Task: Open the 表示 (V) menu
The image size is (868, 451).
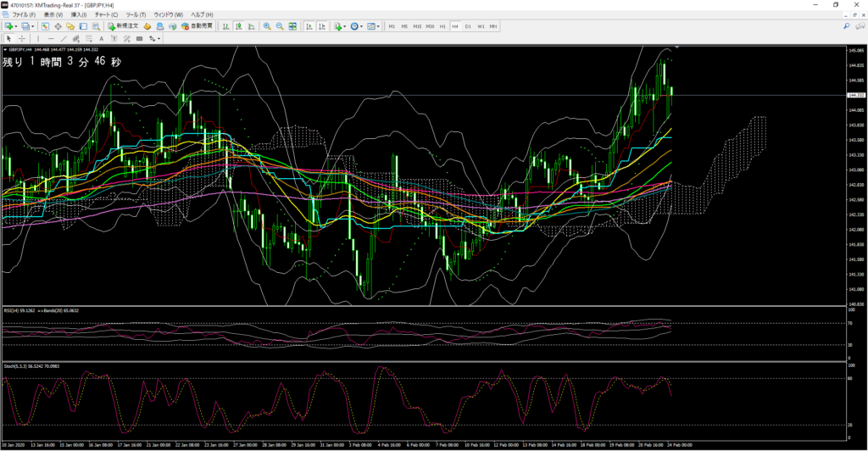Action: coord(53,14)
